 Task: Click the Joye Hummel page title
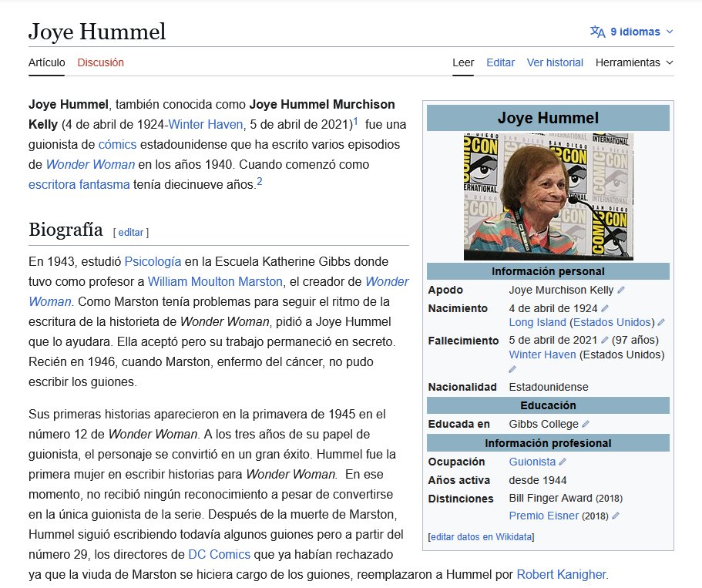tap(97, 32)
